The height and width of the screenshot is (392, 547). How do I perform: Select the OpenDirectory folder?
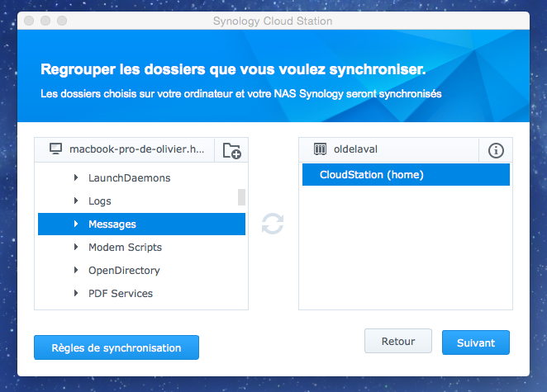tap(141, 270)
